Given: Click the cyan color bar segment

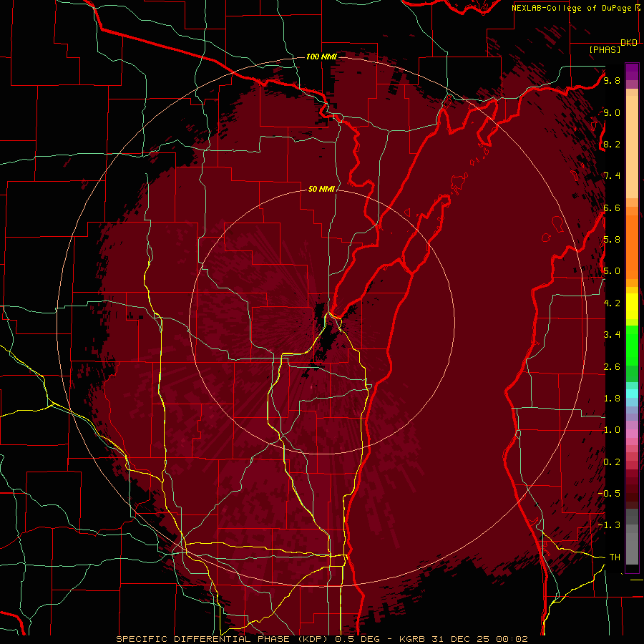Looking at the screenshot, I should click(x=632, y=394).
